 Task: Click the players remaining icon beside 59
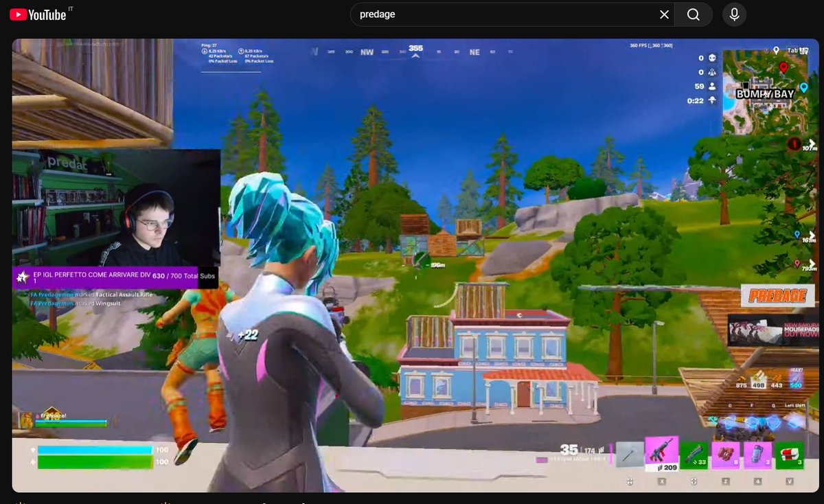click(x=712, y=86)
